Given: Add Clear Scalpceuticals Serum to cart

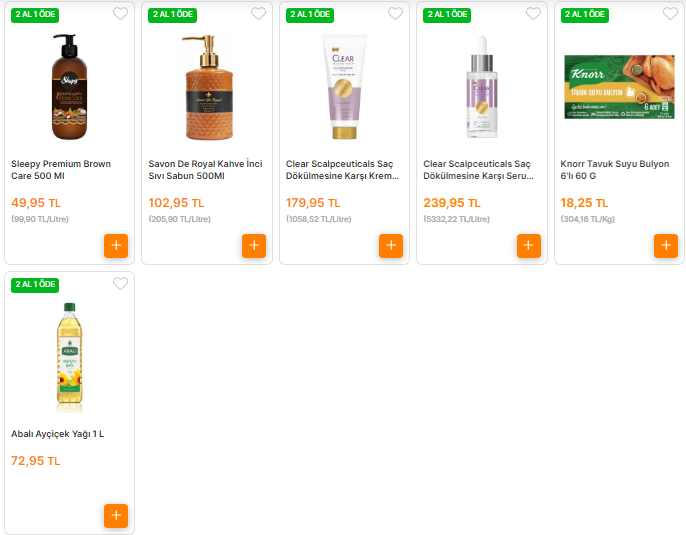Looking at the screenshot, I should 528,245.
